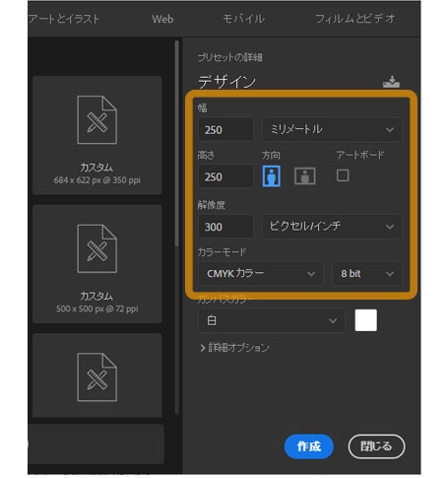Image resolution: width=448 pixels, height=478 pixels.
Task: Open the 白 canvas color dropdown
Action: [272, 320]
